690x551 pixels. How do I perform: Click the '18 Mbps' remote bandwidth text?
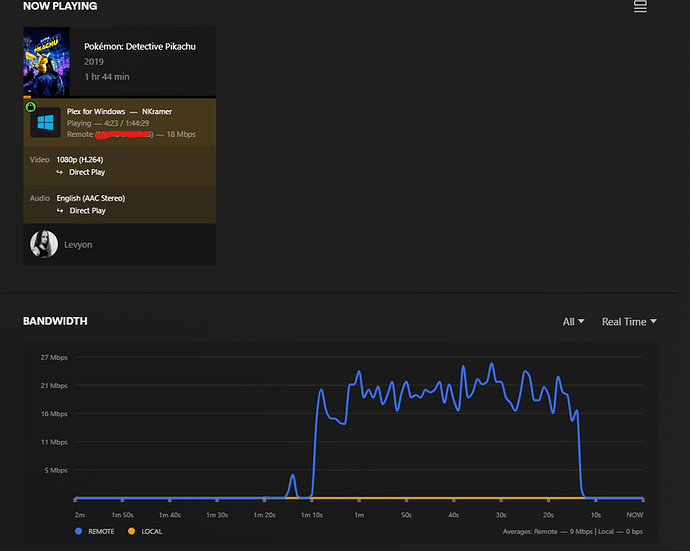click(181, 134)
